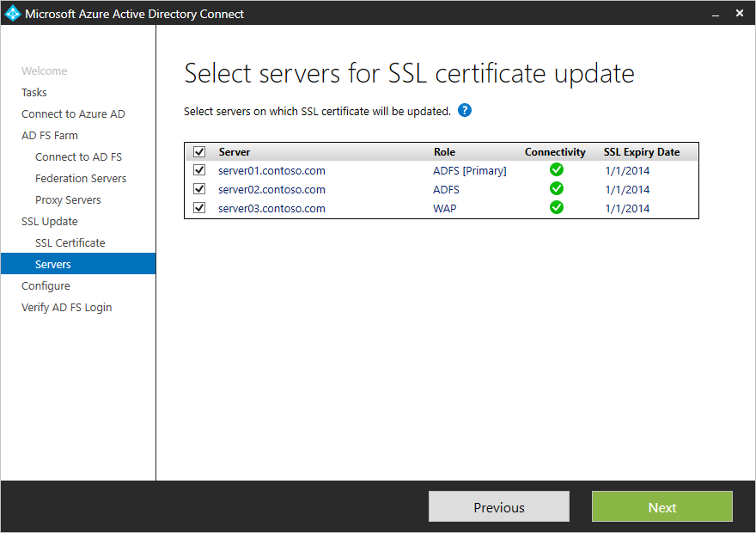
Task: Toggle the checkbox for server03.contoso.com
Action: pos(198,208)
